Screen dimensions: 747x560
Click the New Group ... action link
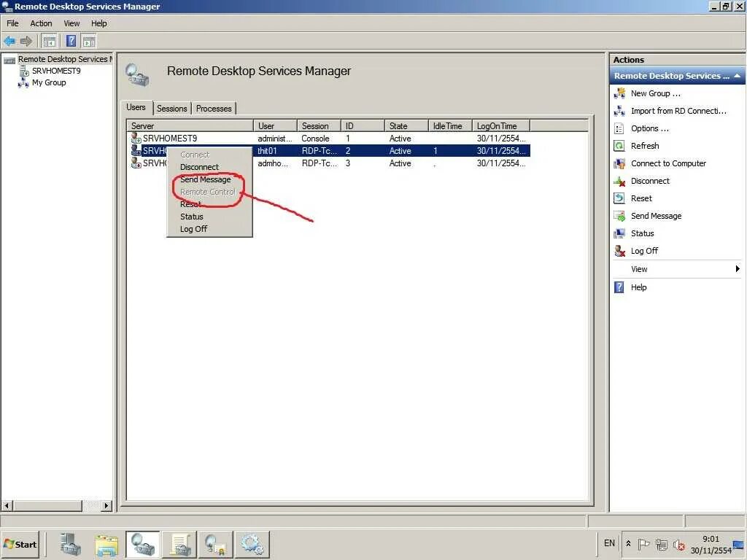click(656, 93)
